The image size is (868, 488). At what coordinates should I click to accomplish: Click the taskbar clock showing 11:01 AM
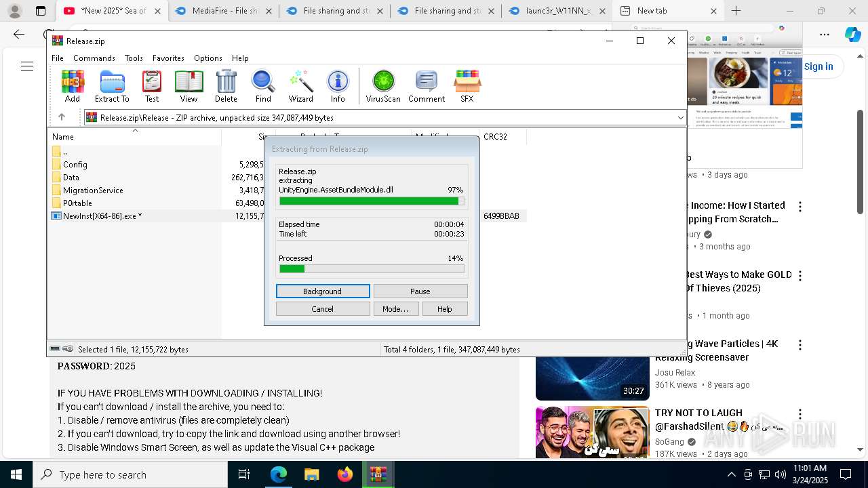pyautogui.click(x=810, y=474)
